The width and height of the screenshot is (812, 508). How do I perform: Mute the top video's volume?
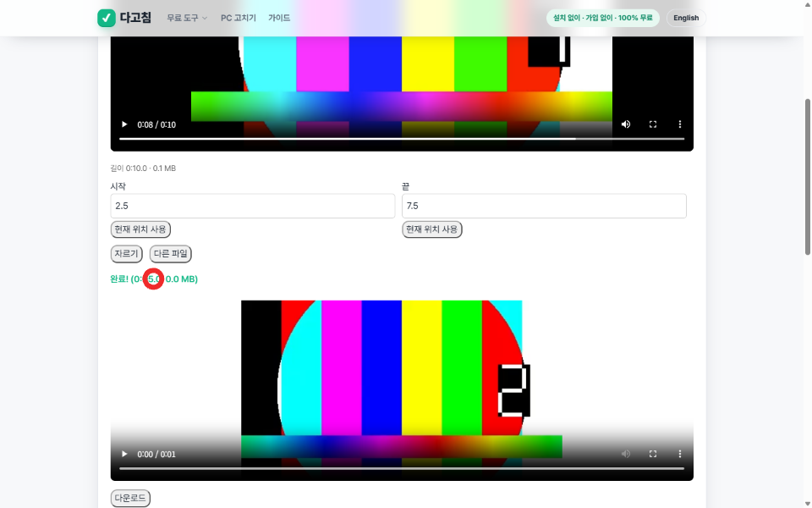(x=626, y=124)
